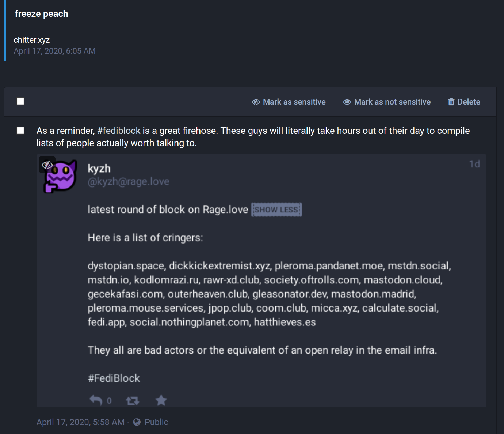Viewport: 504px width, 434px height.
Task: Boost the quoted post with retweet icon
Action: click(x=132, y=401)
